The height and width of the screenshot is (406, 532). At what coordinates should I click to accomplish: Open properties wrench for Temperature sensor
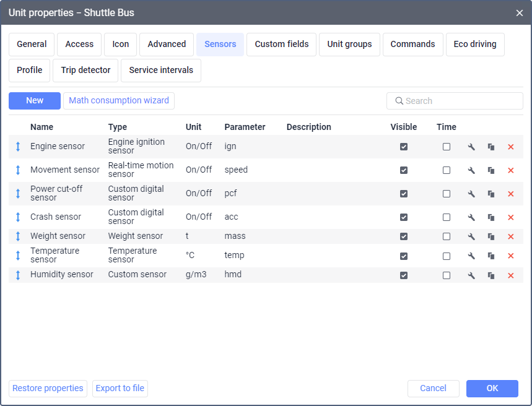471,256
